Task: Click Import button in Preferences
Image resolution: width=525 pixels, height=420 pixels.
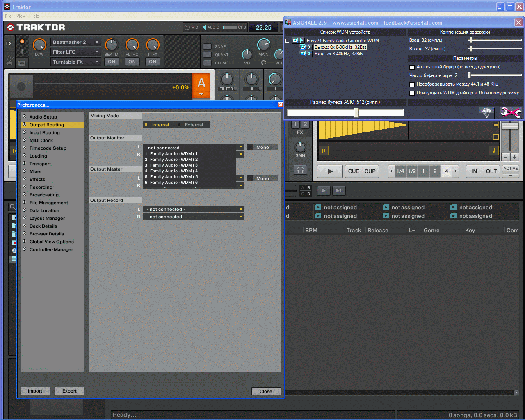Action: click(35, 391)
